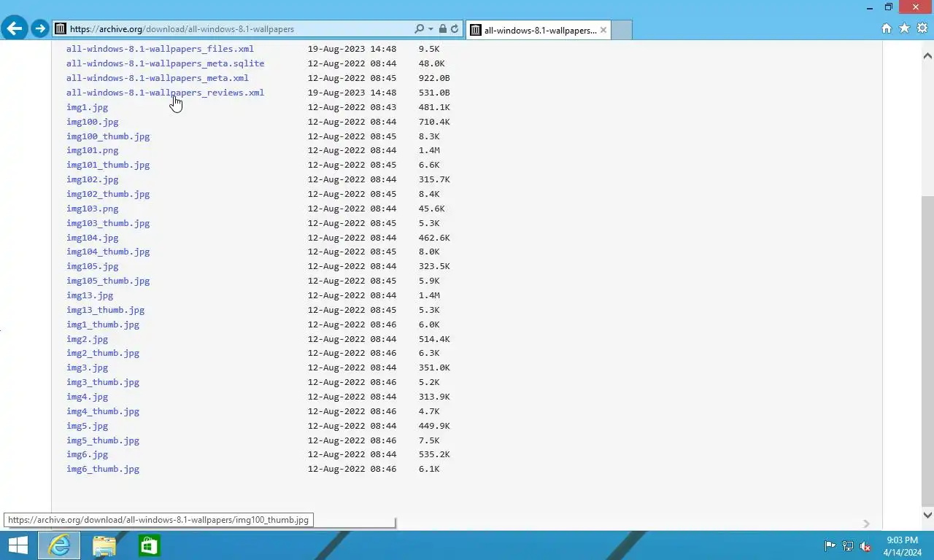Viewport: 934px width, 560px height.
Task: Open the img3.jpg link
Action: (x=87, y=367)
